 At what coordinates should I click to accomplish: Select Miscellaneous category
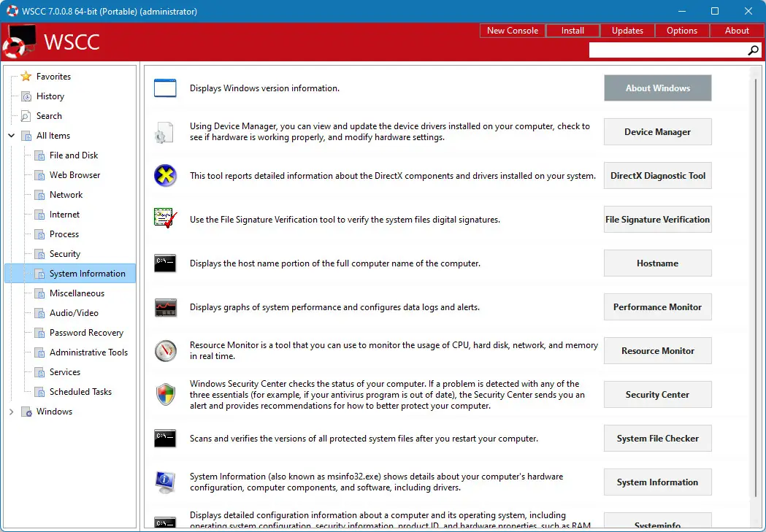point(77,293)
